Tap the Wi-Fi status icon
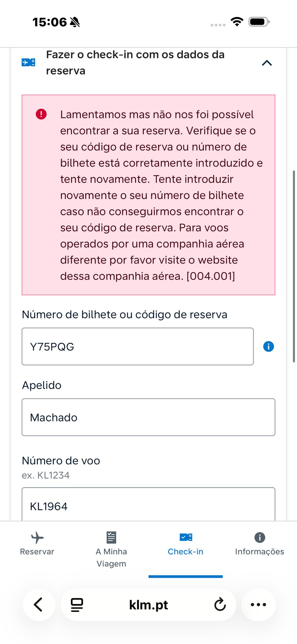 [x=237, y=22]
